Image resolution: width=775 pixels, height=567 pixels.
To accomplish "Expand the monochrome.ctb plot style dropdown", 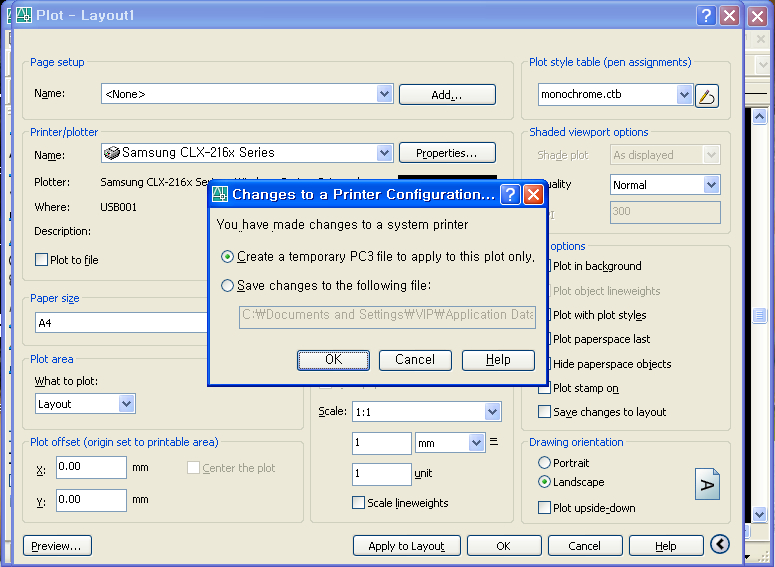I will click(x=684, y=94).
